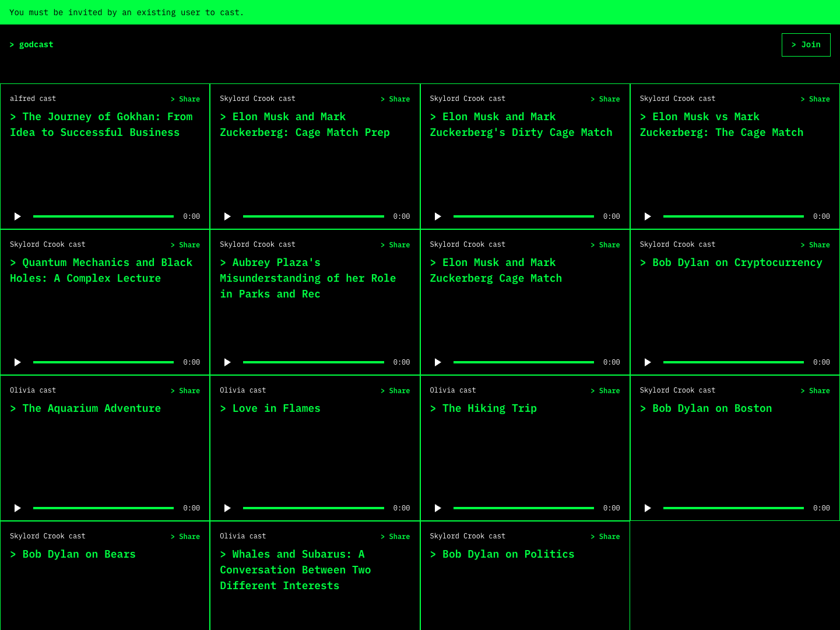Screen dimensions: 840x630
Task: Share "The Journey of Gokhan" episode
Action: point(185,99)
